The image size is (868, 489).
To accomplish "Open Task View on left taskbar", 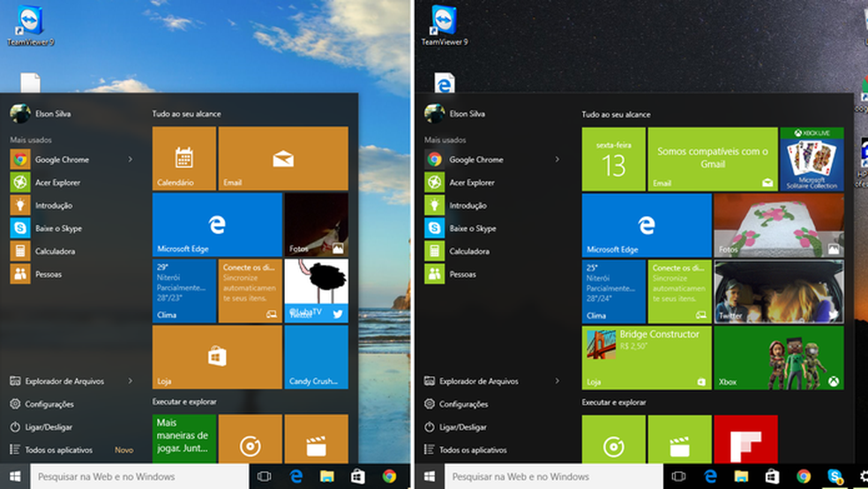I will coord(265,477).
